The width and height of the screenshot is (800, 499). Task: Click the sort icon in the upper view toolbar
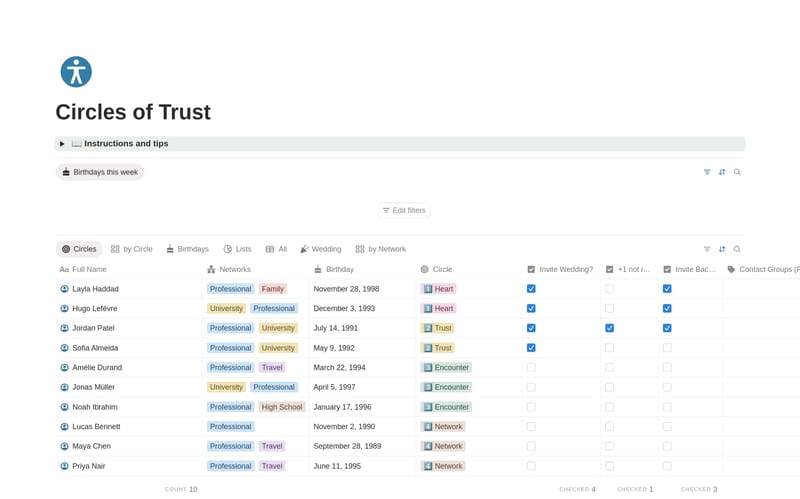722,172
